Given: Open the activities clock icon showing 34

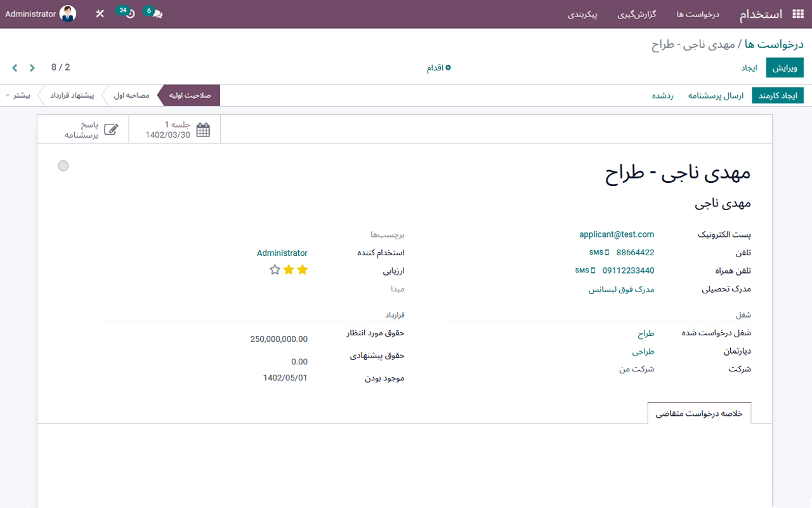Looking at the screenshot, I should point(126,13).
